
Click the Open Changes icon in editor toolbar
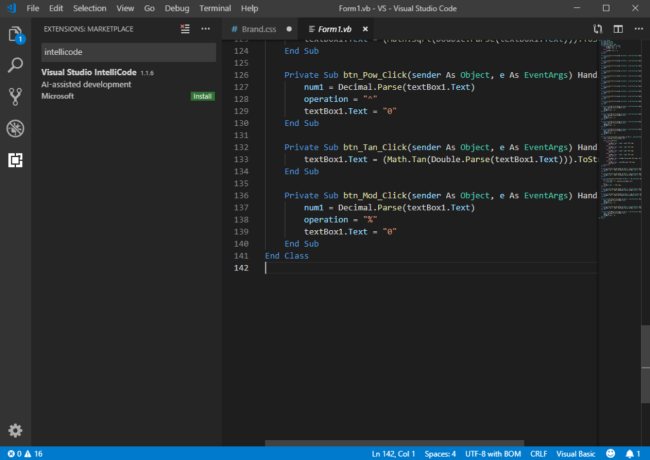(x=597, y=29)
